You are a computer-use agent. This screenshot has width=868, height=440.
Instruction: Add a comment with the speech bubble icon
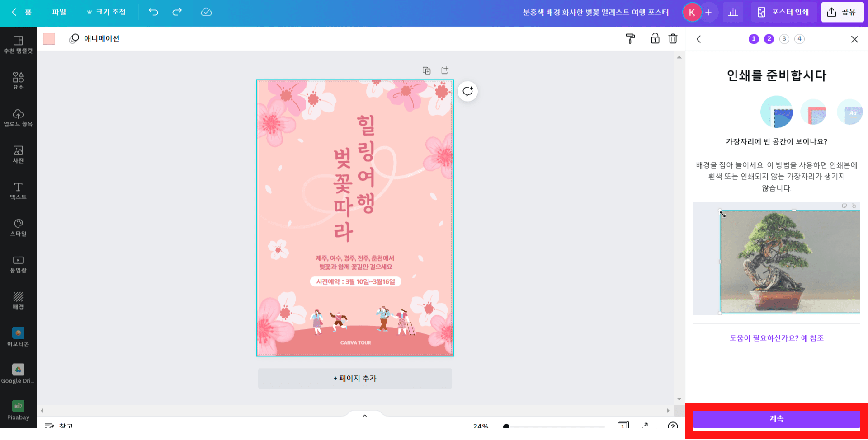[x=467, y=92]
